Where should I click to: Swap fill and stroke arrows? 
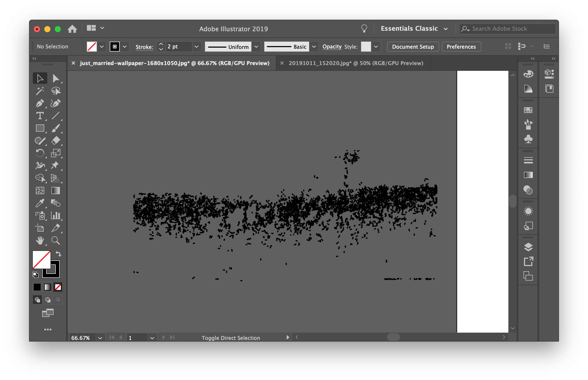[59, 254]
